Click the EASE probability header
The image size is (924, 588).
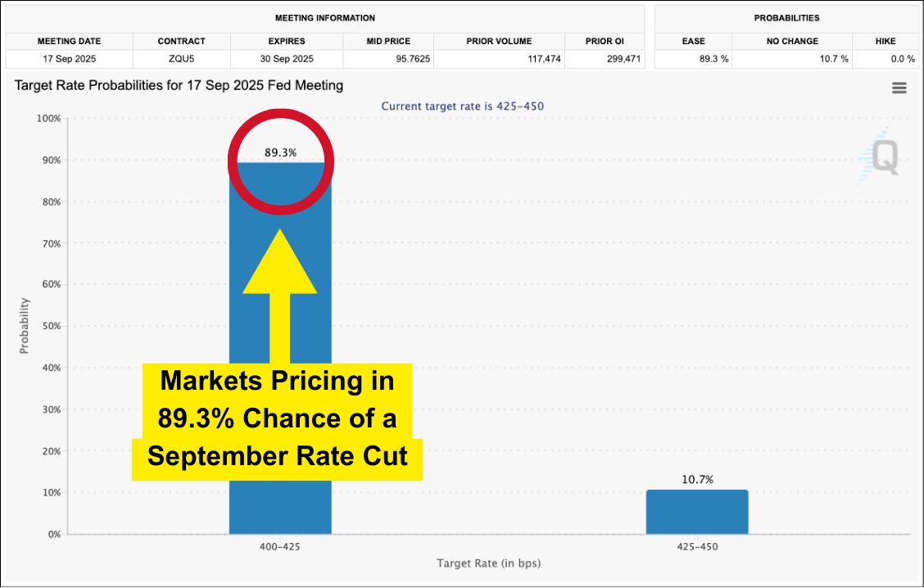(693, 41)
